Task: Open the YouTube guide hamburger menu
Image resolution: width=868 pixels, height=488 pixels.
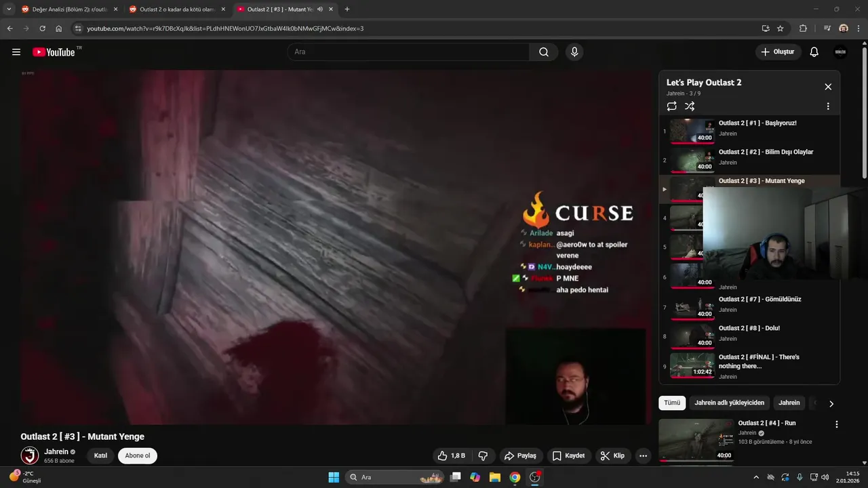Action: coord(16,52)
